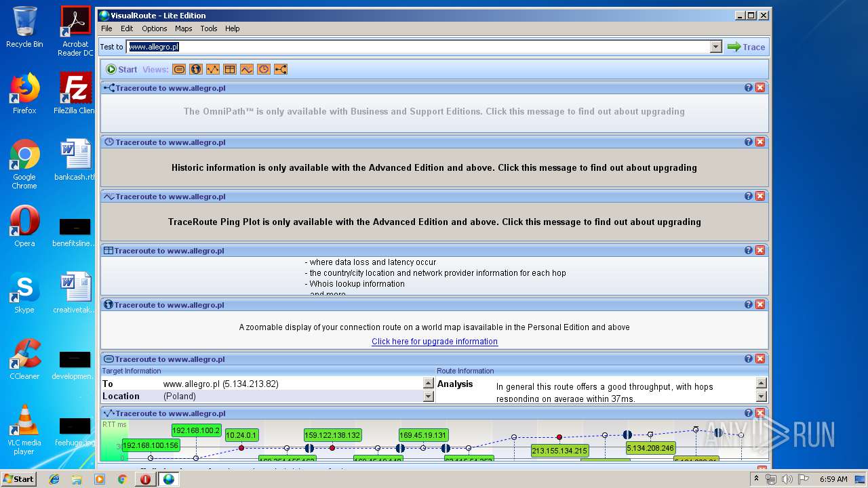The image size is (868, 488).
Task: Click help icon on Target Information panel
Action: pyautogui.click(x=749, y=359)
